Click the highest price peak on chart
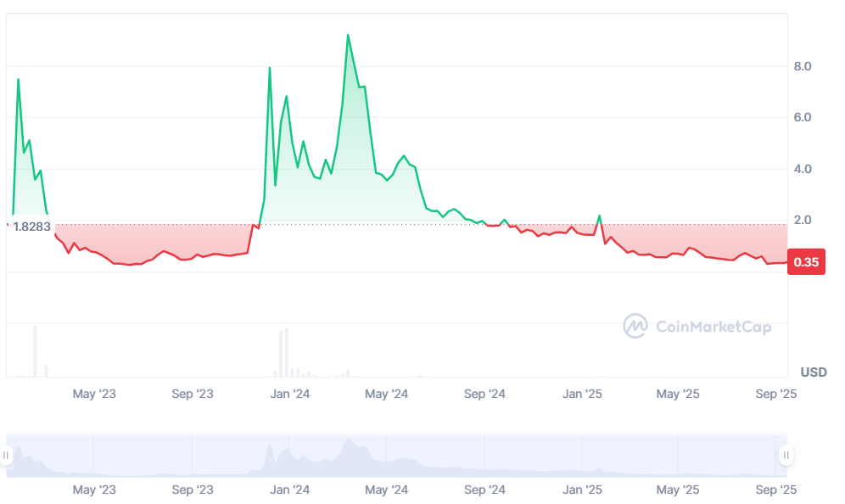The width and height of the screenshot is (845, 504). tap(348, 36)
